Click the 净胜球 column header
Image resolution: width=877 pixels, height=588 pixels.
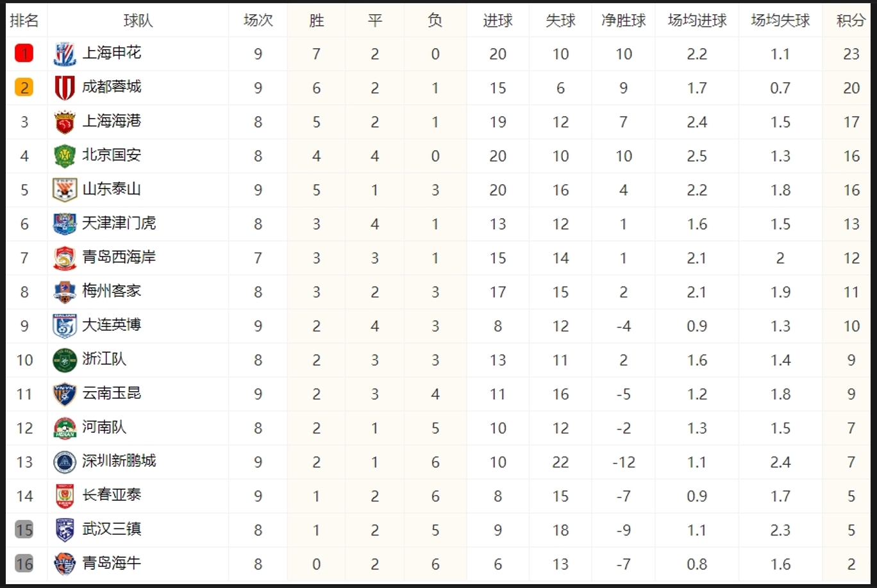pyautogui.click(x=623, y=21)
